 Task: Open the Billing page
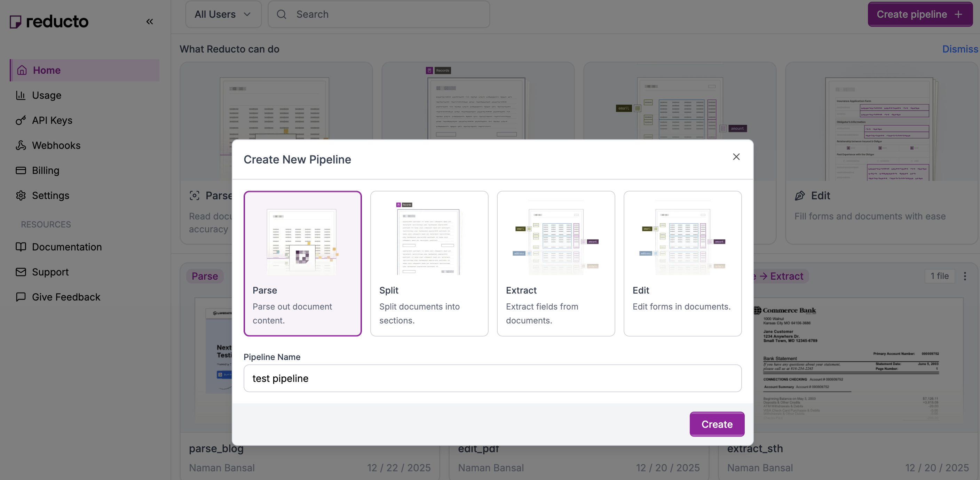tap(45, 170)
